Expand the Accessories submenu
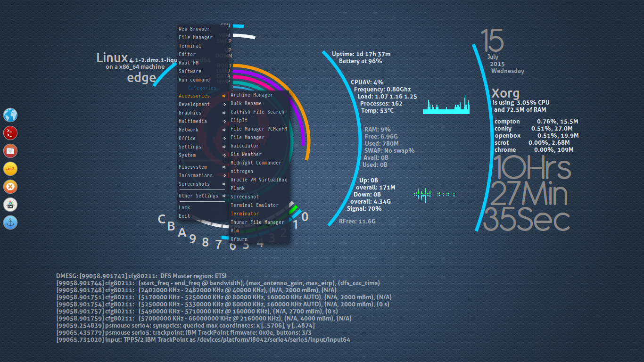Image resolution: width=644 pixels, height=362 pixels. click(x=203, y=96)
